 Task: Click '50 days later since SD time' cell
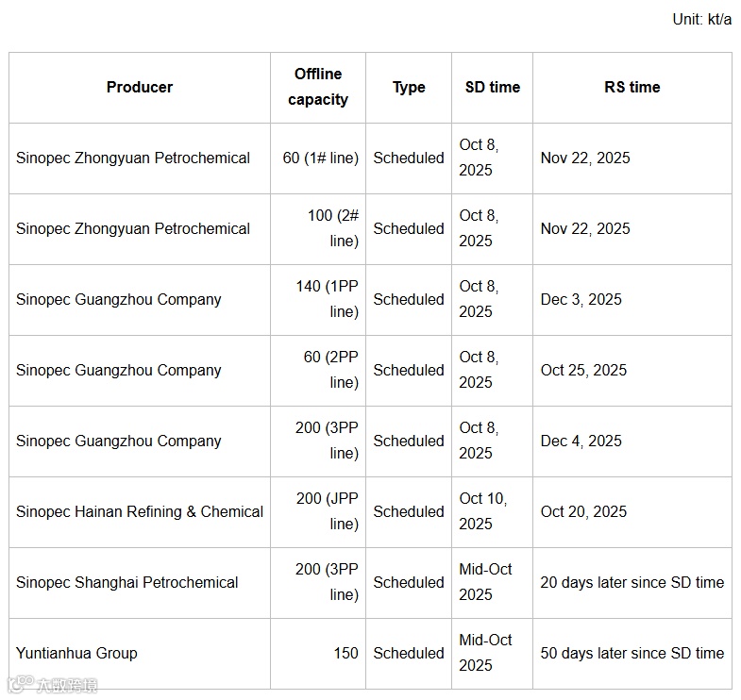632,653
